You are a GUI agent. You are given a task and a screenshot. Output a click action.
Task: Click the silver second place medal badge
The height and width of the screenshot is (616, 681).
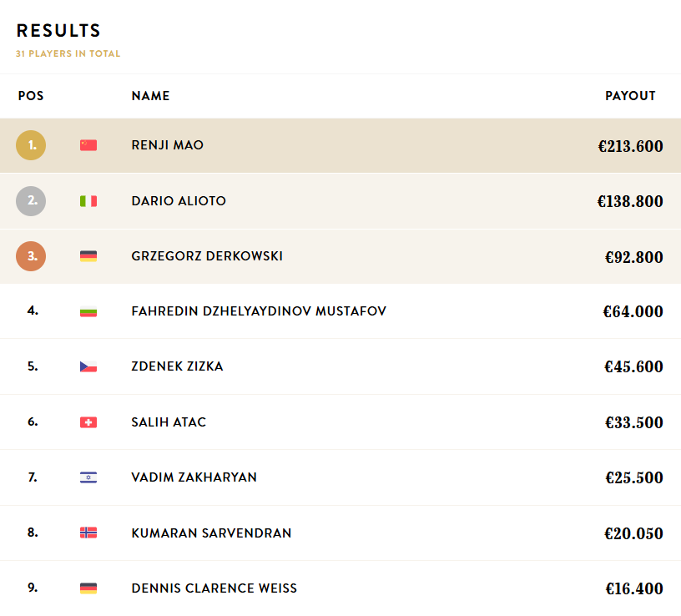click(31, 201)
